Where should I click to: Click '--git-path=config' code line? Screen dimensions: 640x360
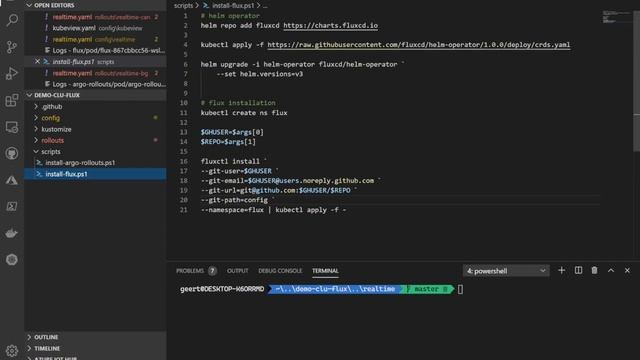[x=238, y=200]
